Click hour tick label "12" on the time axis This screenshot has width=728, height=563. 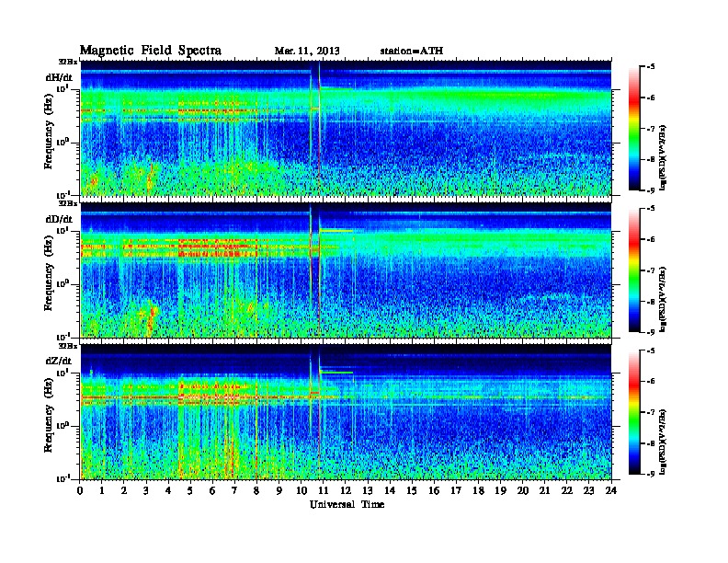point(346,490)
